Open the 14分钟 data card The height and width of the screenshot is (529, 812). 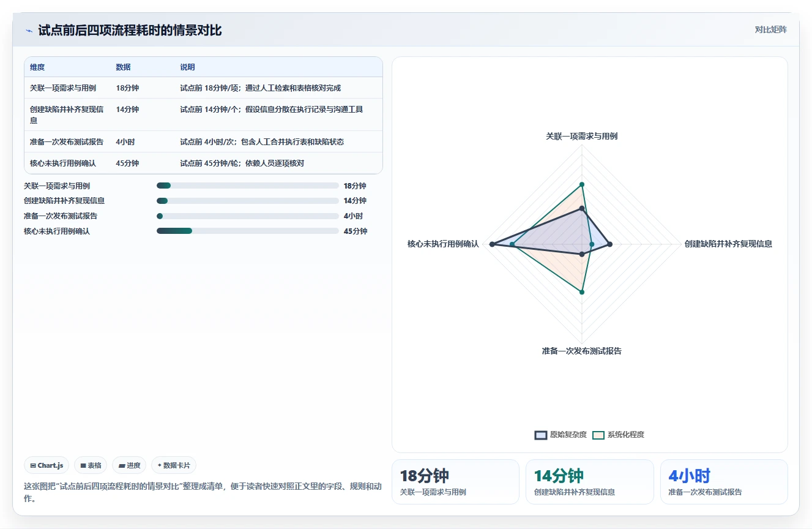click(x=590, y=482)
